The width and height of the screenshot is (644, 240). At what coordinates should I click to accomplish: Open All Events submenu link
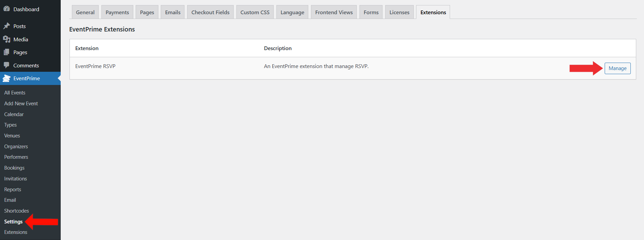click(15, 92)
